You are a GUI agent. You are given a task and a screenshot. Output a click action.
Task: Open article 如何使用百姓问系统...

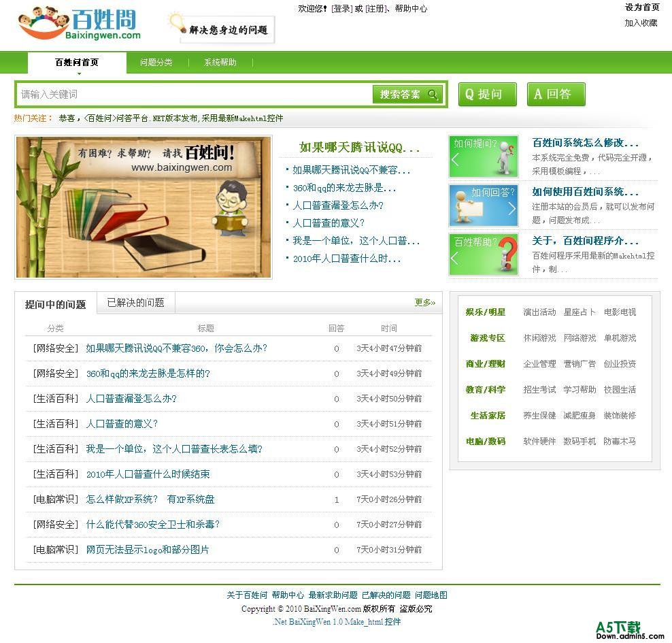pyautogui.click(x=585, y=192)
